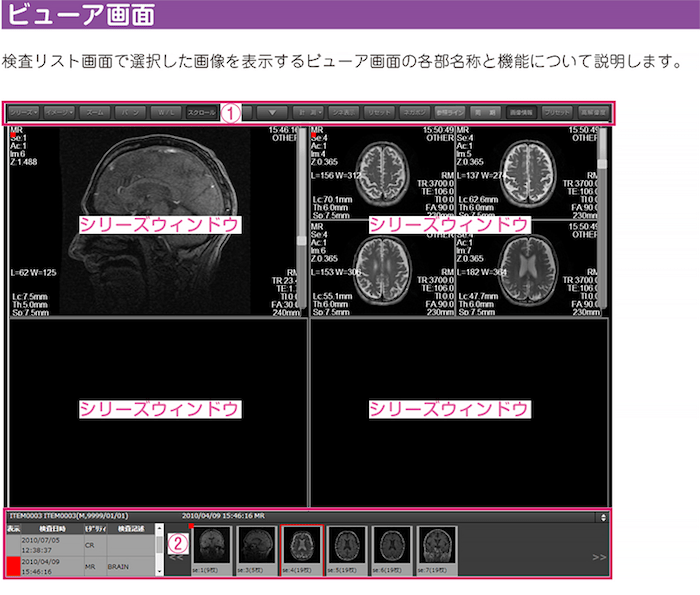Select the axial brain image labeled Im:5
Screen dimensions: 700x595
pos(527,173)
